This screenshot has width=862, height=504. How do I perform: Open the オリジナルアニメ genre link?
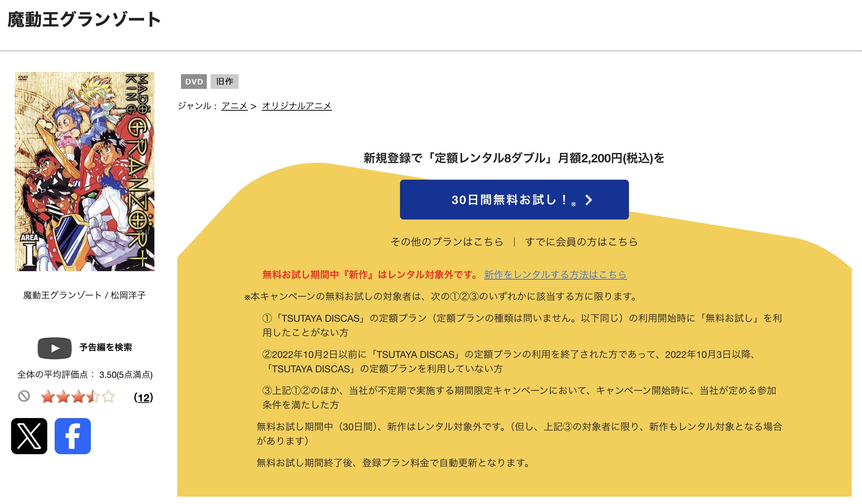click(x=297, y=106)
